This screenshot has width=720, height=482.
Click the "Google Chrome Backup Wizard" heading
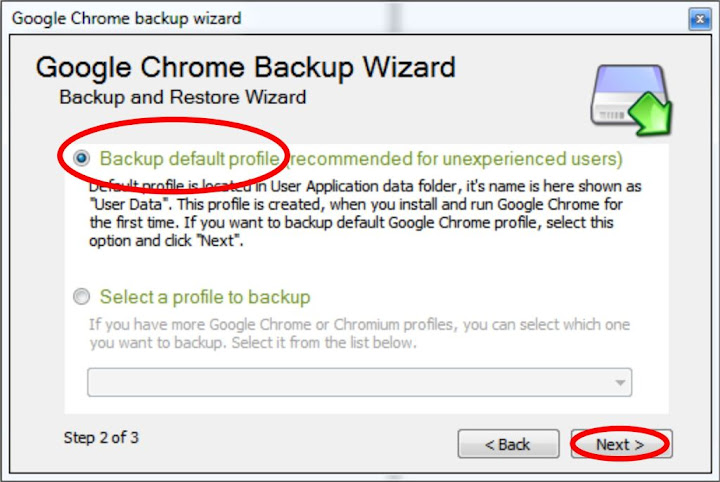246,68
